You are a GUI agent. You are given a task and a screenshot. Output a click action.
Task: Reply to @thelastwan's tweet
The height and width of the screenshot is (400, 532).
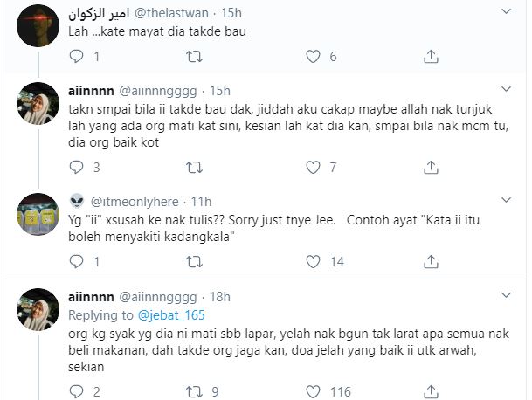[x=76, y=57]
